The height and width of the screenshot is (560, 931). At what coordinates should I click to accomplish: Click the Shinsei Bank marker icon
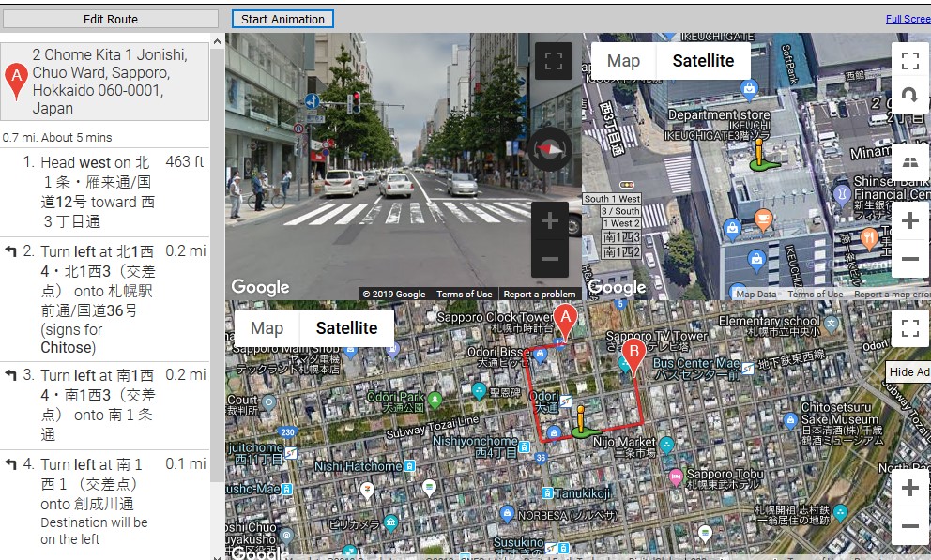(x=842, y=196)
